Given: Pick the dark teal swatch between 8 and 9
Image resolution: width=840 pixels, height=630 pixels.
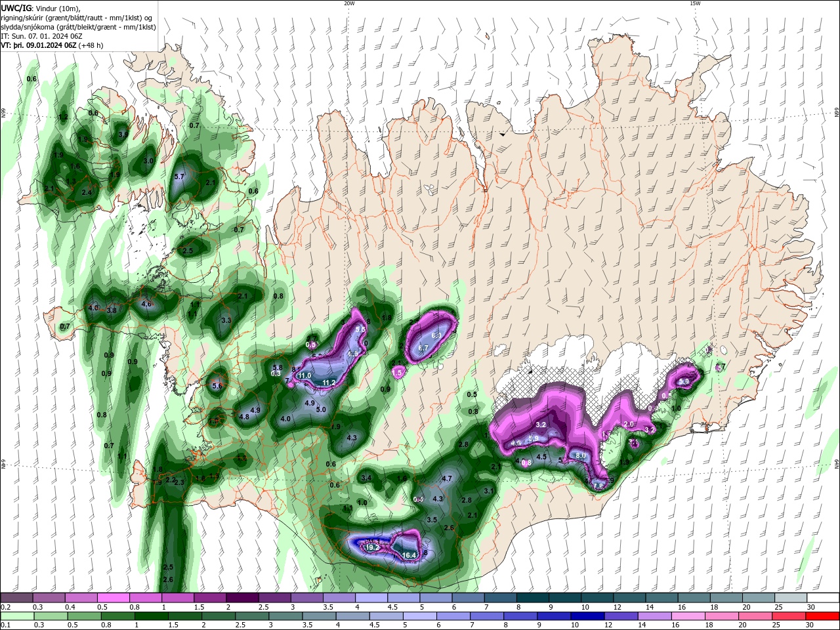Looking at the screenshot, I should (533, 598).
